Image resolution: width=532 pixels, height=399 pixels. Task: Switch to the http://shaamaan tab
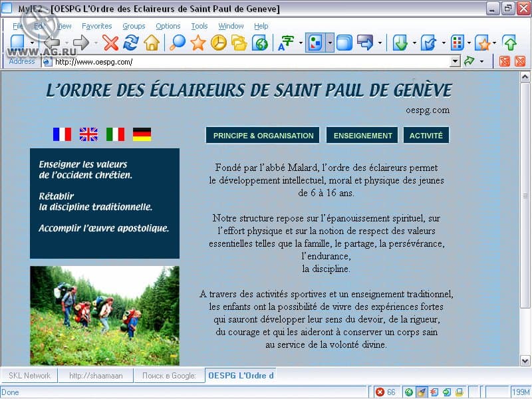pos(96,376)
